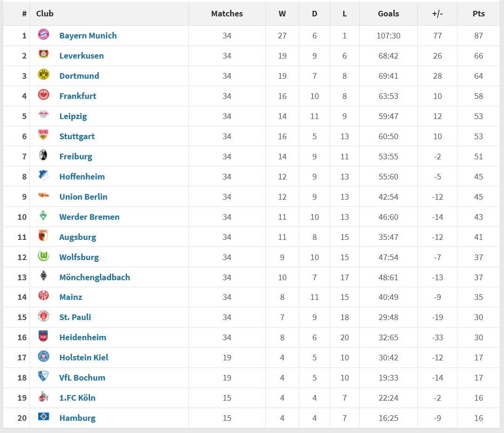Screen dimensions: 504x433
Task: Click the Leverkusen club logo
Action: (x=43, y=54)
